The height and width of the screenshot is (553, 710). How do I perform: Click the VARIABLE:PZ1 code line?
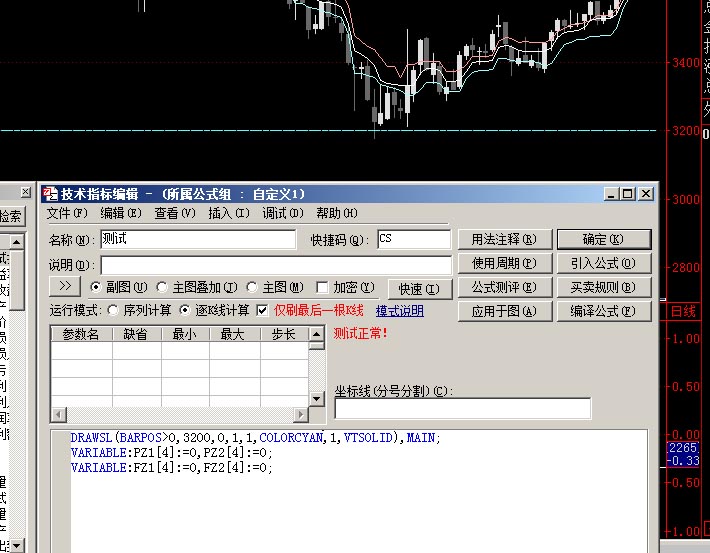(172, 452)
